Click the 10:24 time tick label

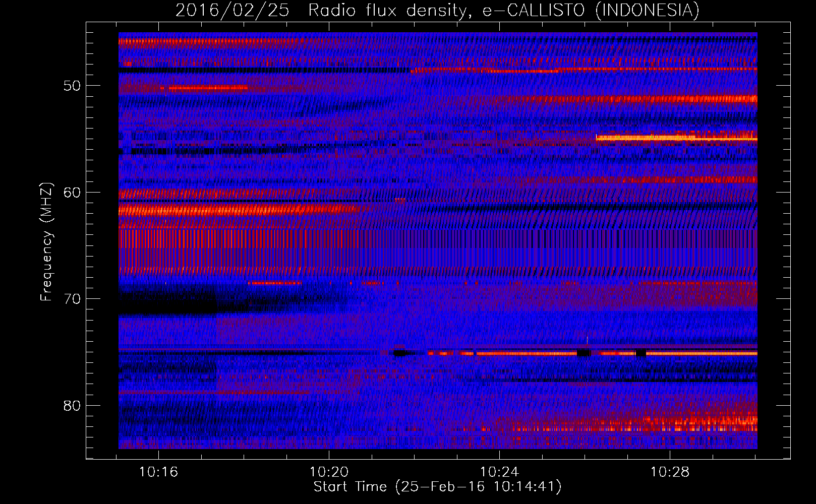point(499,472)
